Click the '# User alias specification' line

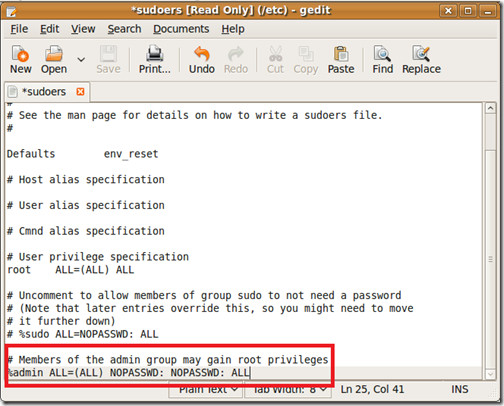pyautogui.click(x=86, y=205)
